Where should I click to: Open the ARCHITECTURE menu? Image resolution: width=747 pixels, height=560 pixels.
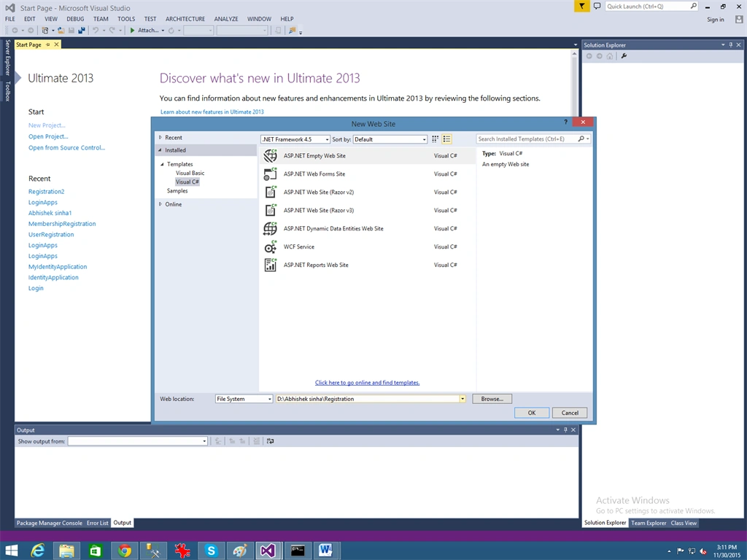[x=185, y=19]
